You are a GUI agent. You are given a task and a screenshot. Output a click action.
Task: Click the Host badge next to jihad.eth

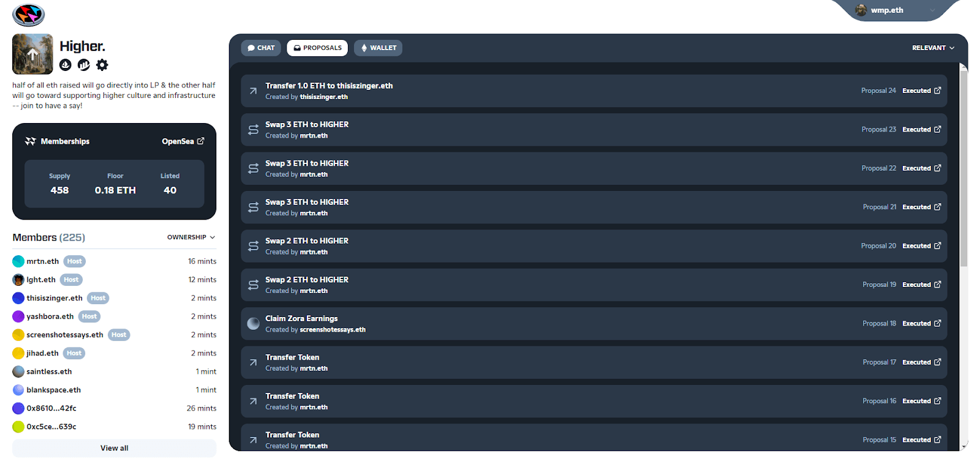pos(74,353)
